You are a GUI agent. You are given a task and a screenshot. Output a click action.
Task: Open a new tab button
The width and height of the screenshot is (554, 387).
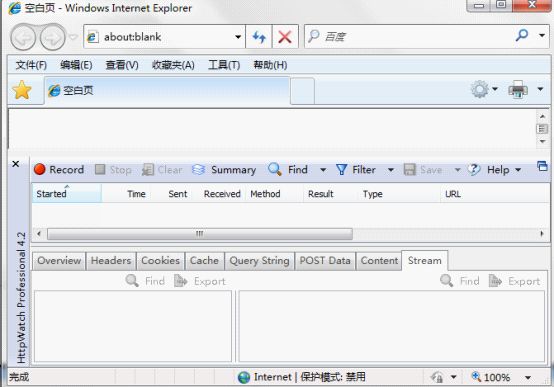302,91
